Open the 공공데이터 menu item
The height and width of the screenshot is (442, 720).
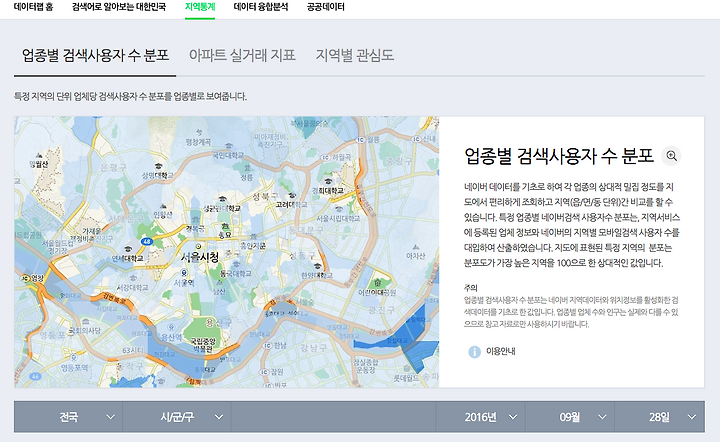pyautogui.click(x=325, y=7)
